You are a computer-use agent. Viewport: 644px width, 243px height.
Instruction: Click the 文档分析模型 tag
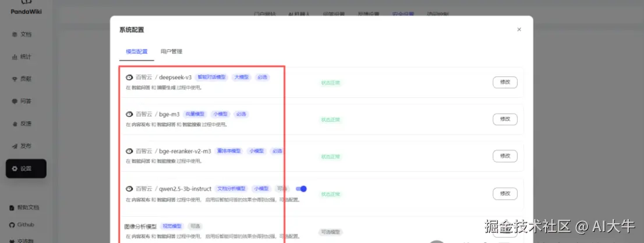tap(231, 189)
